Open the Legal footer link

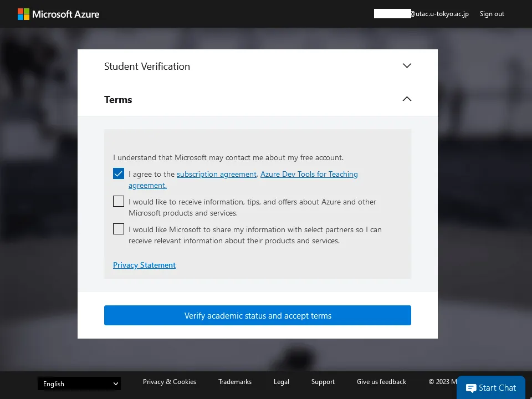[282, 382]
